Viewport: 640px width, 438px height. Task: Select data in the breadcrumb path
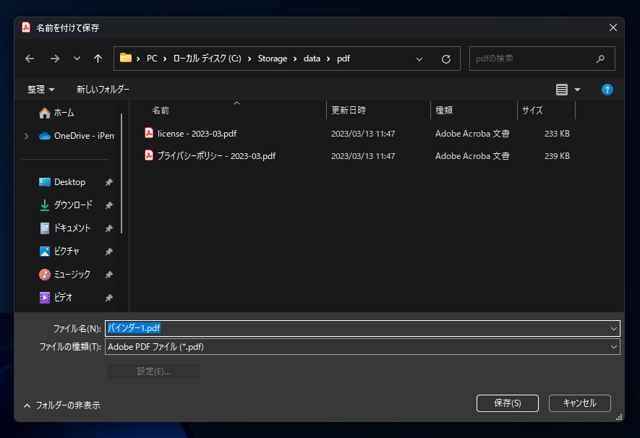tap(312, 59)
